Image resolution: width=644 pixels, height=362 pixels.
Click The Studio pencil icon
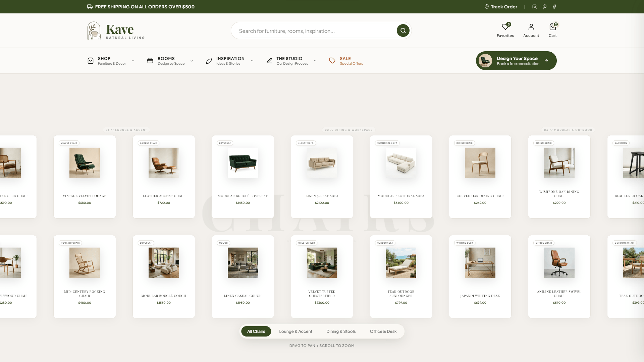(x=269, y=61)
